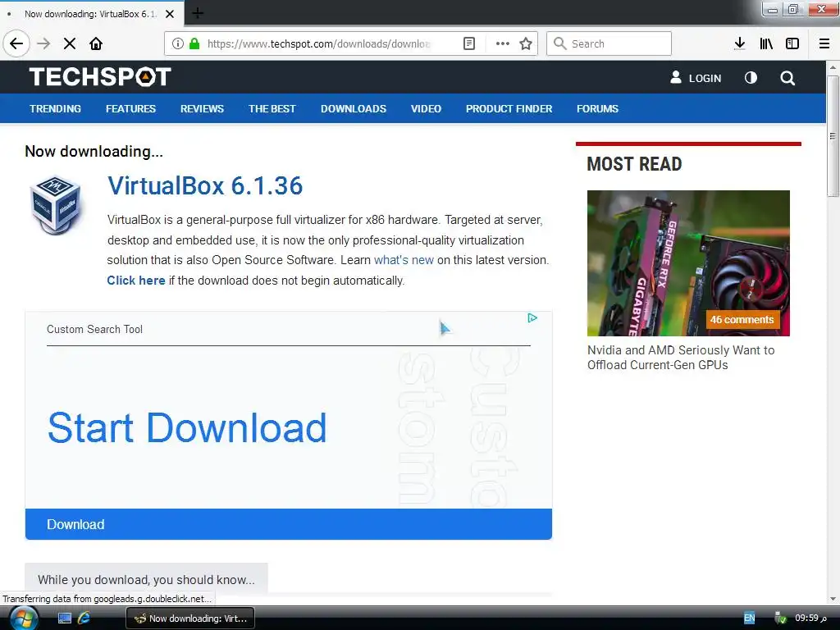Screen dimensions: 840x630
Task: Open the VIDEO section
Action: (426, 109)
